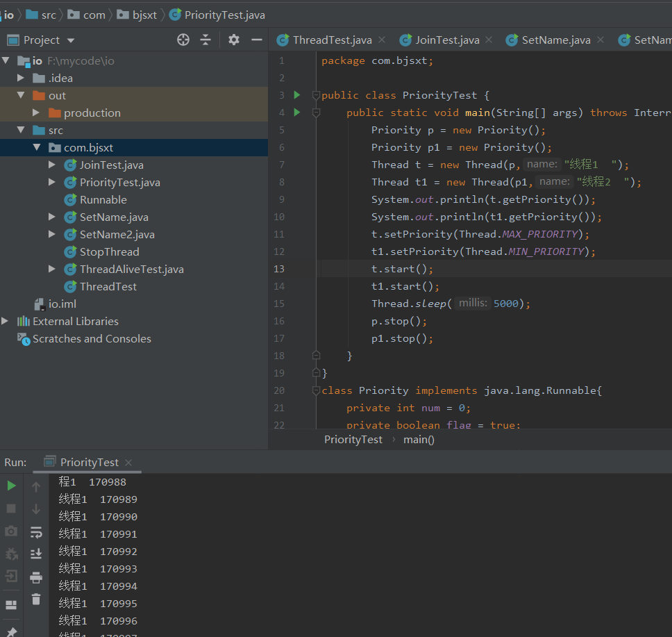The image size is (672, 637).
Task: Pin the Run tab
Action: pyautogui.click(x=12, y=632)
